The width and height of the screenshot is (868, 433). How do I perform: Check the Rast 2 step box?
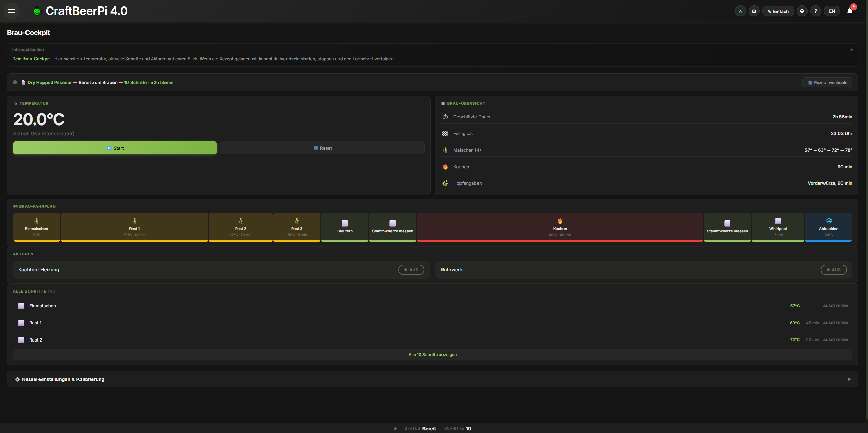[21, 340]
